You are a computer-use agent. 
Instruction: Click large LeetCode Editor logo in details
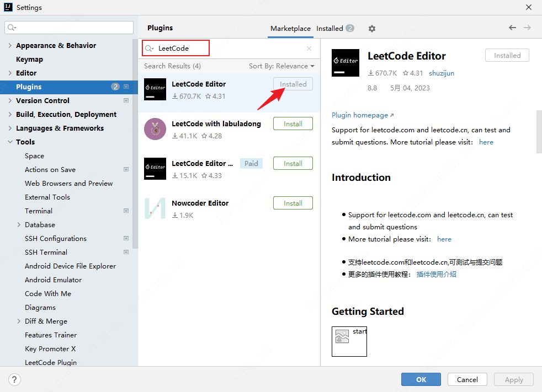(346, 62)
